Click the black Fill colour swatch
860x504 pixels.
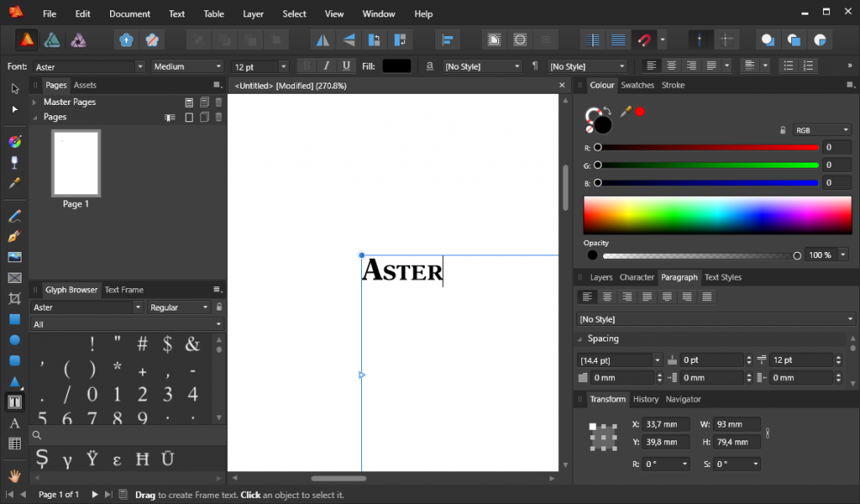click(396, 66)
